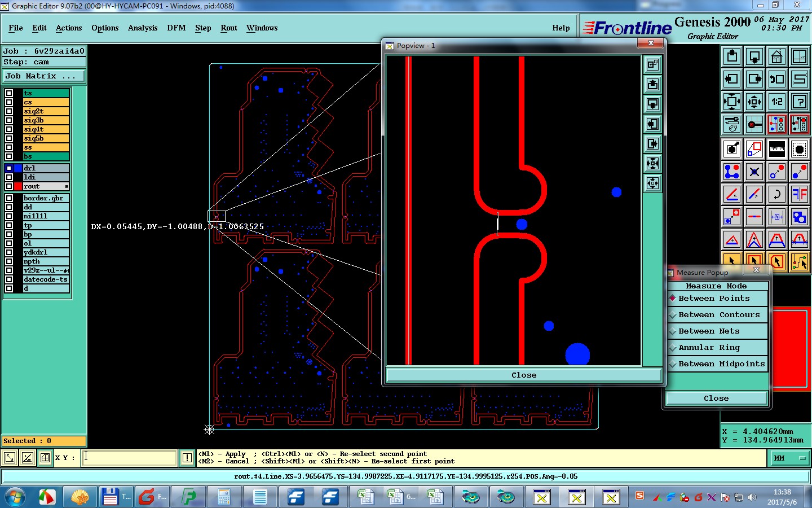Viewport: 812px width, 508px height.
Task: Click the question mark help icon
Action: [x=800, y=102]
